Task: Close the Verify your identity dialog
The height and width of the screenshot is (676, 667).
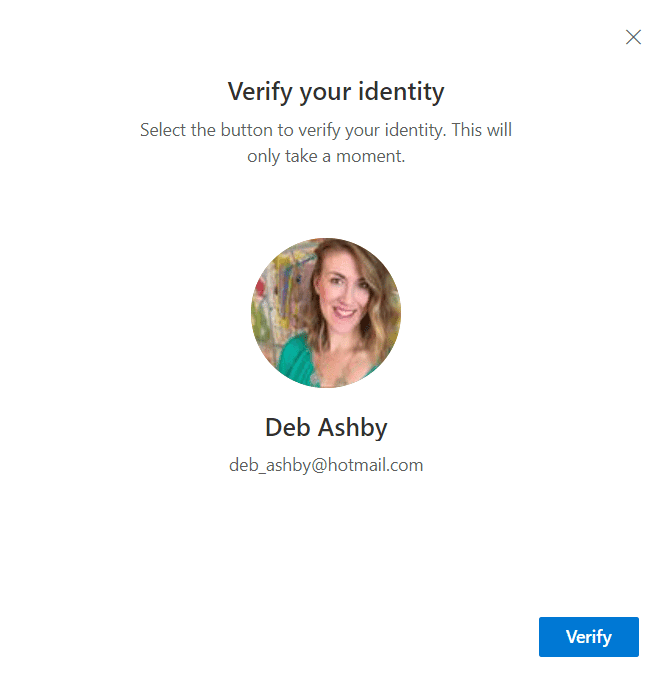Action: (633, 37)
